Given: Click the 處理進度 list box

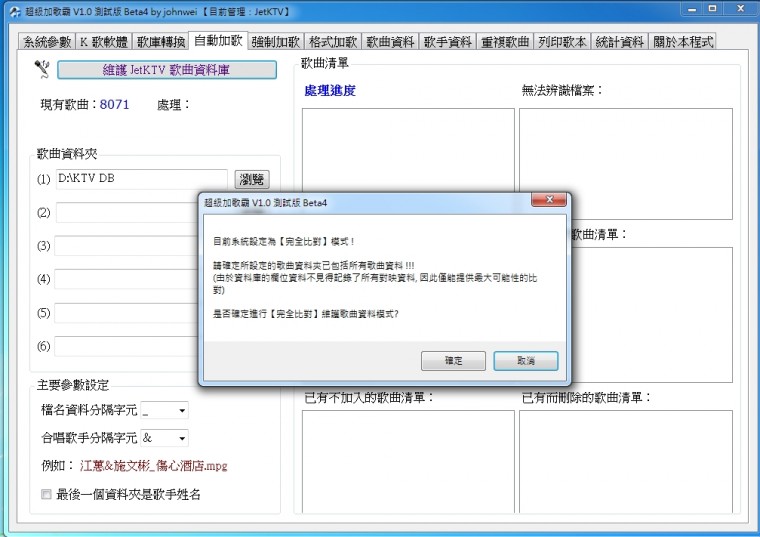Looking at the screenshot, I should [x=408, y=149].
